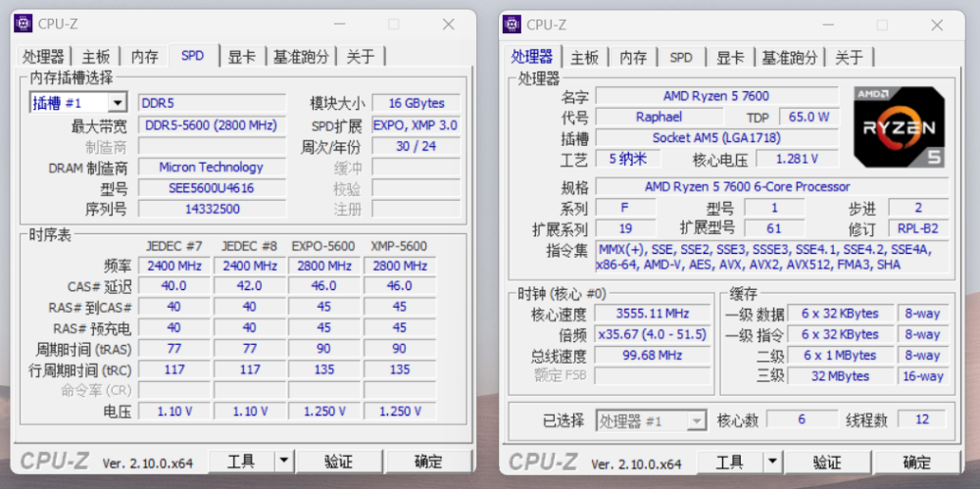Switch to SPD tab in right window
Viewport: 980px width, 489px height.
click(x=681, y=57)
